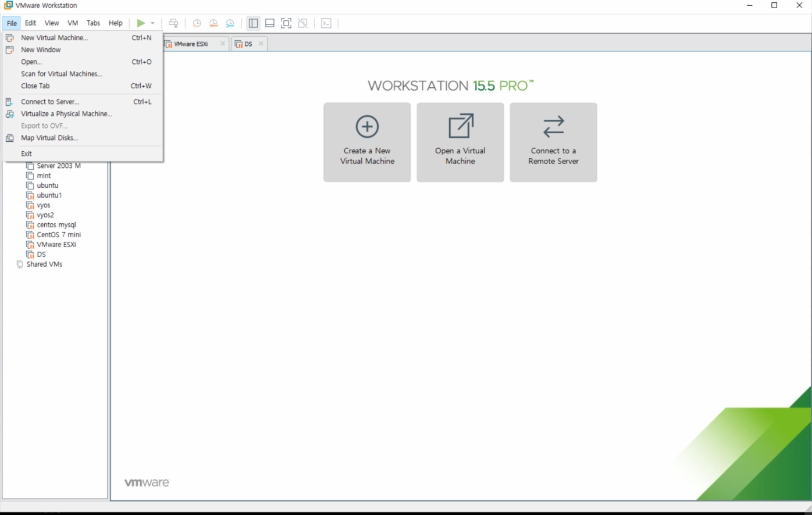
Task: Select DS VM in library tree
Action: coord(41,255)
